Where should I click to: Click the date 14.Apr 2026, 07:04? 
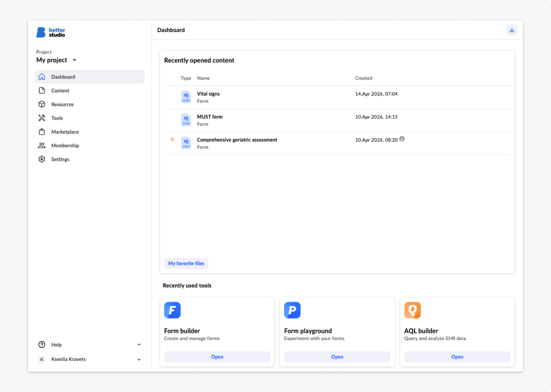376,94
